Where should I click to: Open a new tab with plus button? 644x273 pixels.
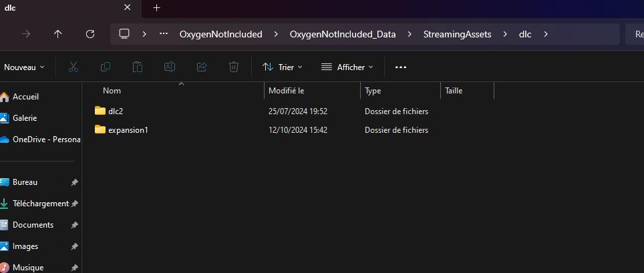click(156, 8)
